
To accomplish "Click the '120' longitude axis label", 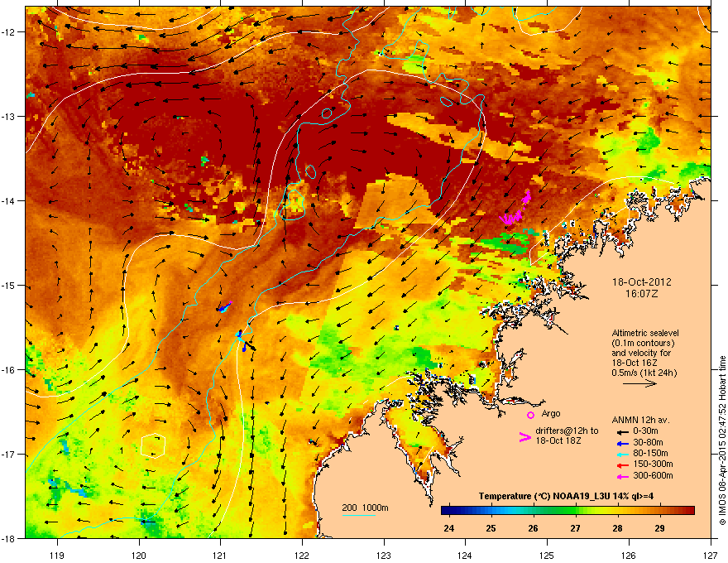I will [x=139, y=555].
